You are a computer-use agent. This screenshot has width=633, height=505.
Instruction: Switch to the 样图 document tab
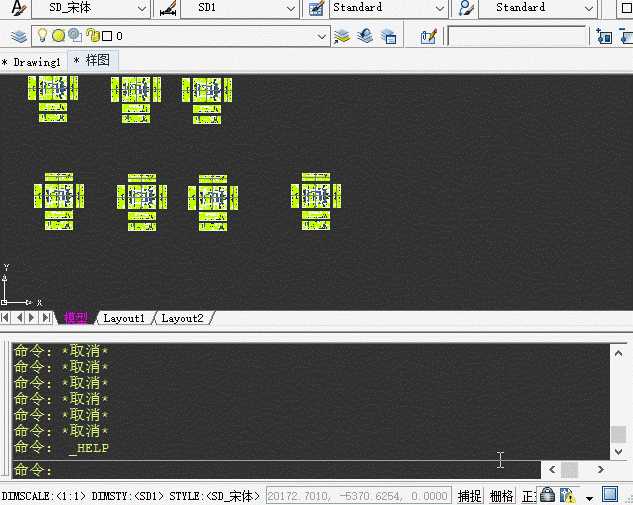pos(92,61)
